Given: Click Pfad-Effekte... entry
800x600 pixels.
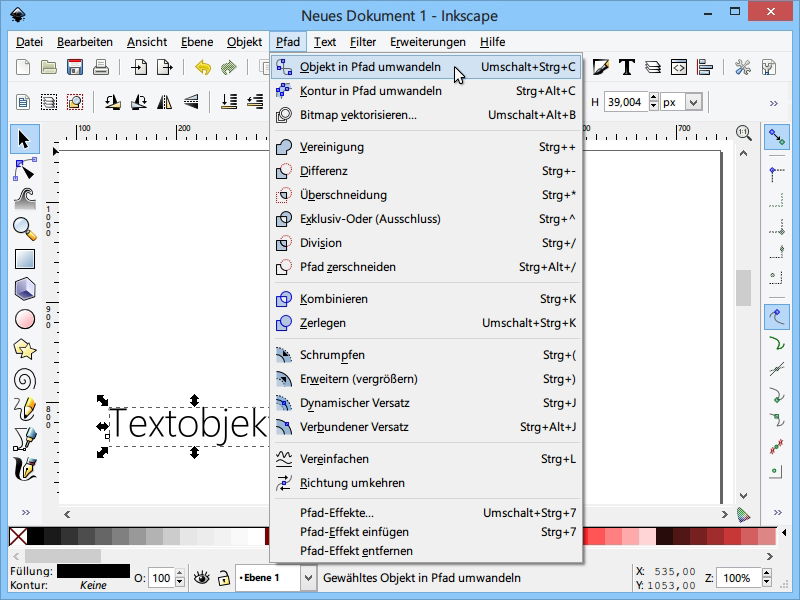Looking at the screenshot, I should [x=426, y=513].
